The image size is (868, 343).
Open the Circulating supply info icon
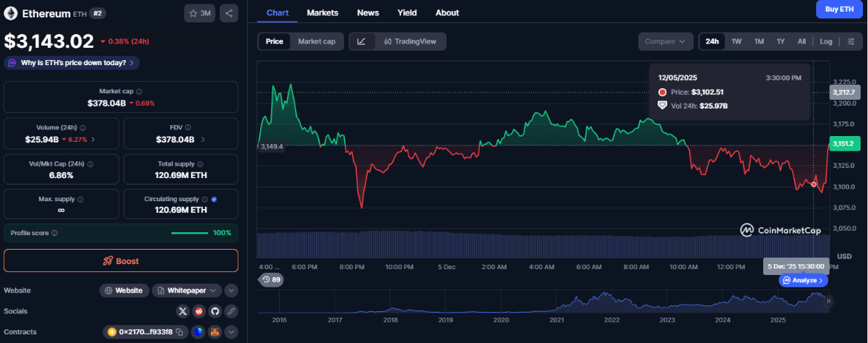(x=205, y=199)
